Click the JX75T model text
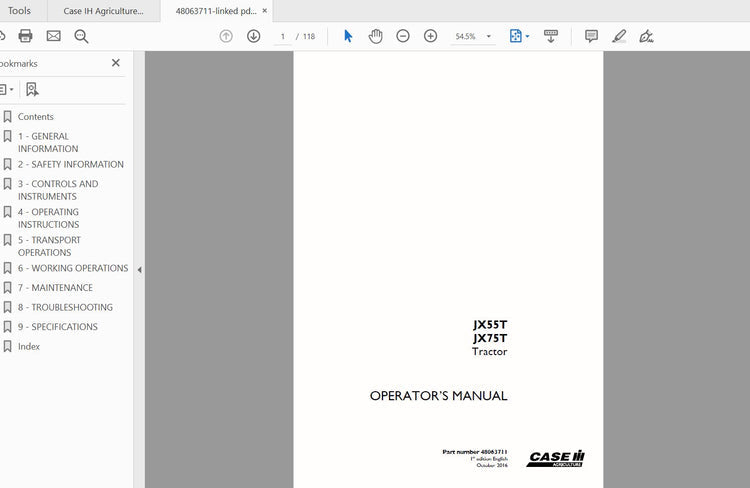 (x=490, y=338)
